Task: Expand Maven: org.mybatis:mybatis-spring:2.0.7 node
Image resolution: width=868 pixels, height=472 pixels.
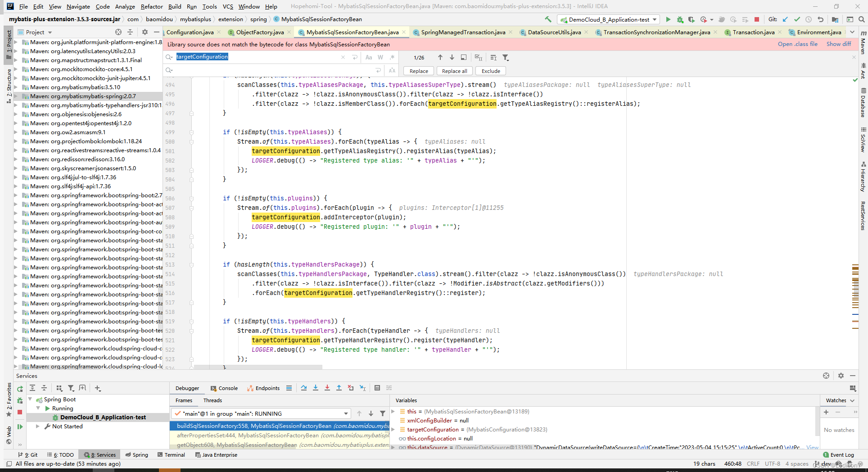Action: (16, 96)
